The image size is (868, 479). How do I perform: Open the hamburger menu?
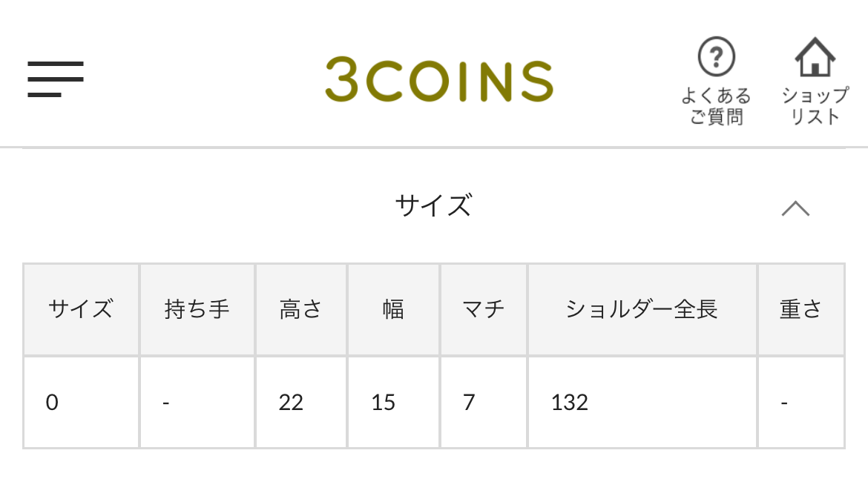[56, 79]
